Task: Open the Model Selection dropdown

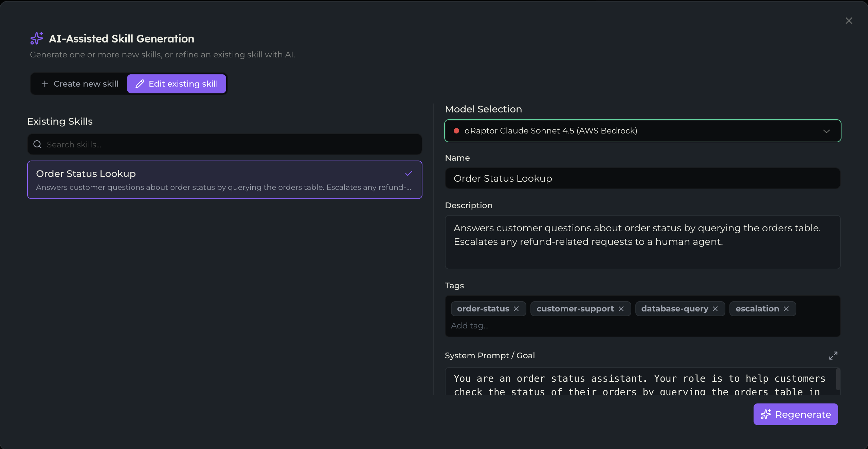Action: coord(643,131)
